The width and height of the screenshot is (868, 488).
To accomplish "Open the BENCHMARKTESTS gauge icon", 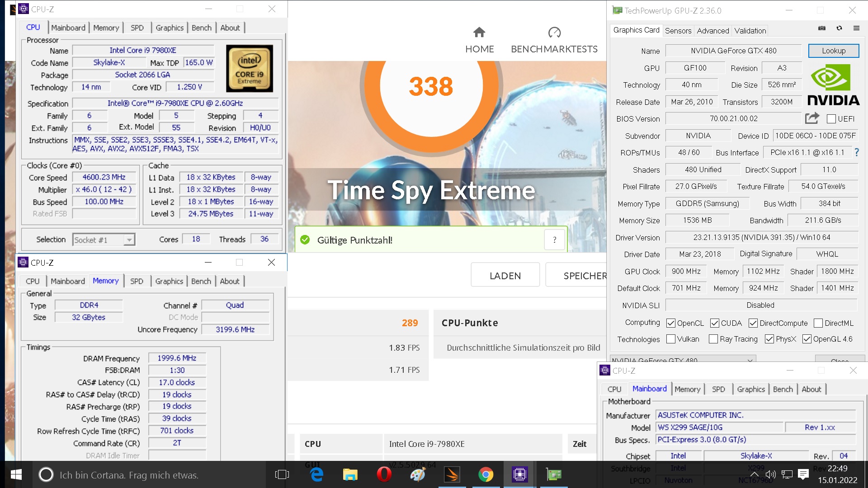I will [554, 33].
